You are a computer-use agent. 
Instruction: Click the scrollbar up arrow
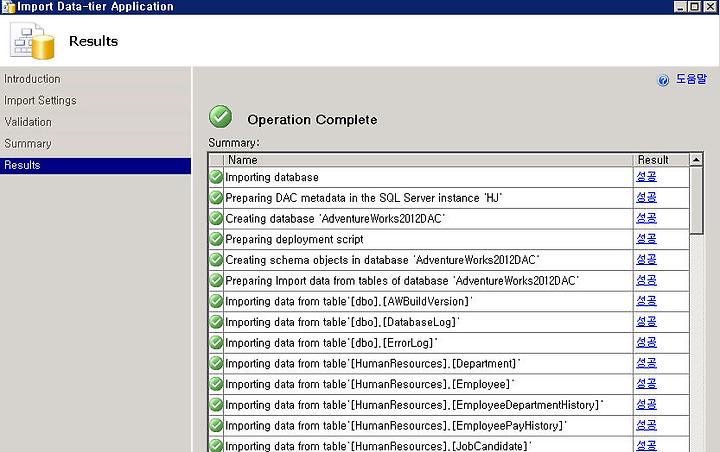click(x=696, y=160)
